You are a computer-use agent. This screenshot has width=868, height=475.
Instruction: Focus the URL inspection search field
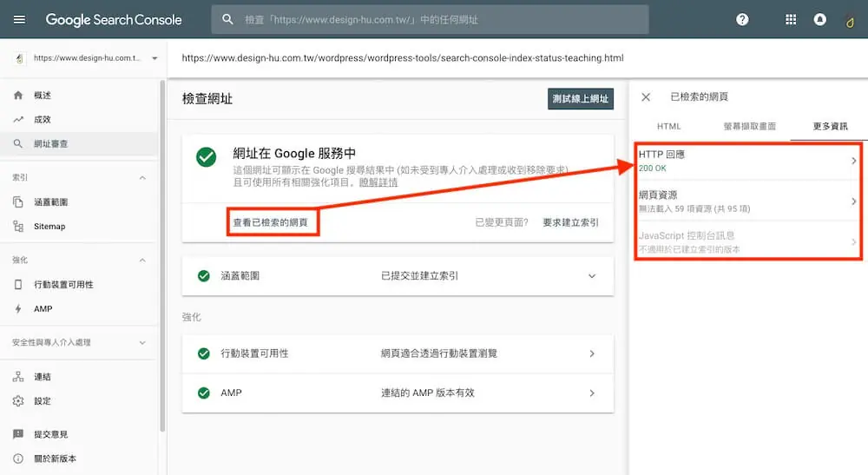430,19
